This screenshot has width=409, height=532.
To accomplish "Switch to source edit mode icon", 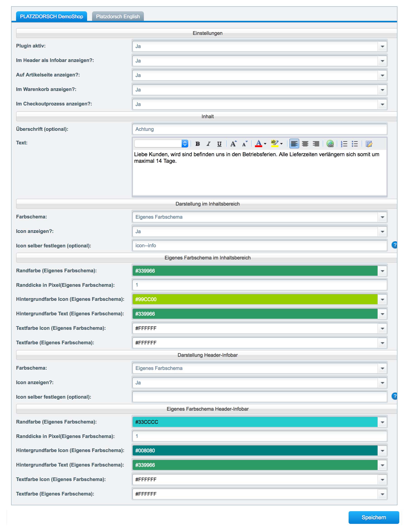I will click(x=369, y=144).
